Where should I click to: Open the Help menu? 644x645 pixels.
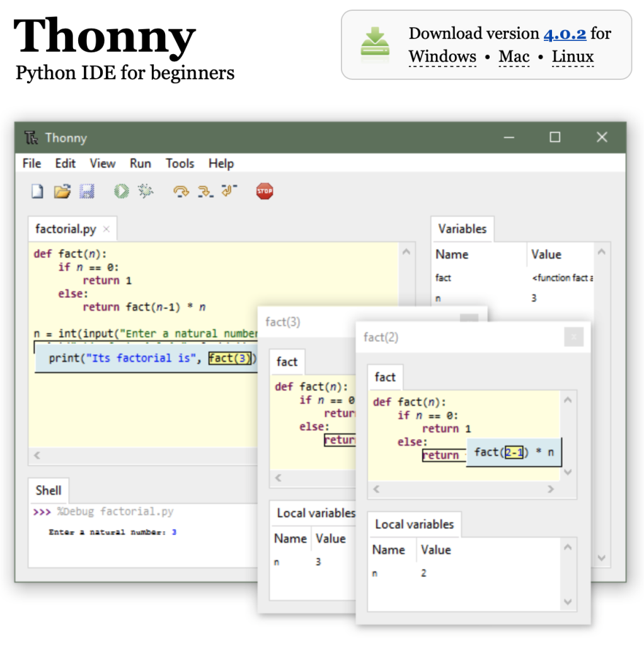click(221, 164)
